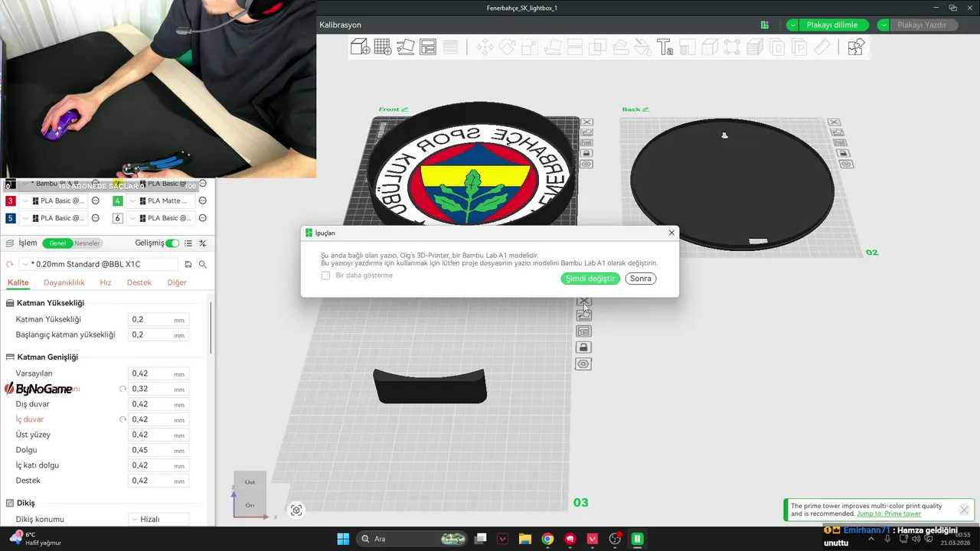Click the Auto orient toolbar icon

coord(406,47)
